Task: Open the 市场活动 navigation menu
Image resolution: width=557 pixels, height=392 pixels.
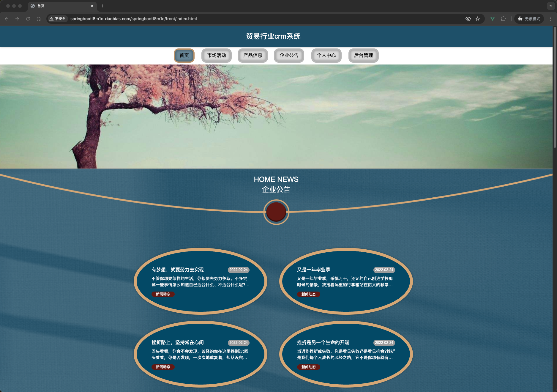Action: (x=217, y=56)
